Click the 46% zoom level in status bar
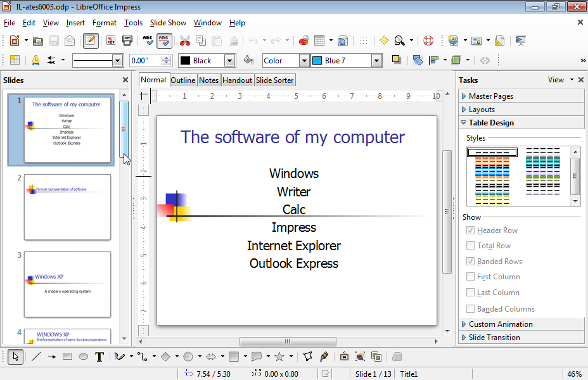The height and width of the screenshot is (380, 588). [574, 374]
